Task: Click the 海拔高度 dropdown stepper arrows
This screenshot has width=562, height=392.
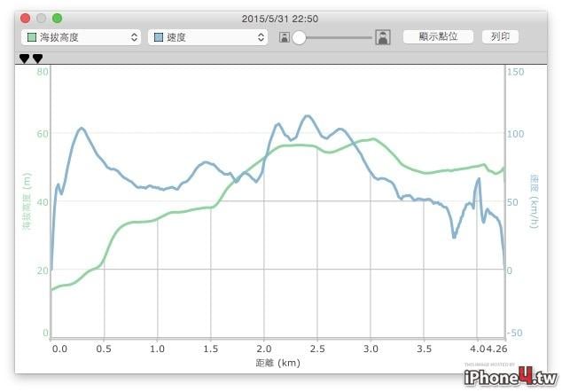Action: pos(134,37)
